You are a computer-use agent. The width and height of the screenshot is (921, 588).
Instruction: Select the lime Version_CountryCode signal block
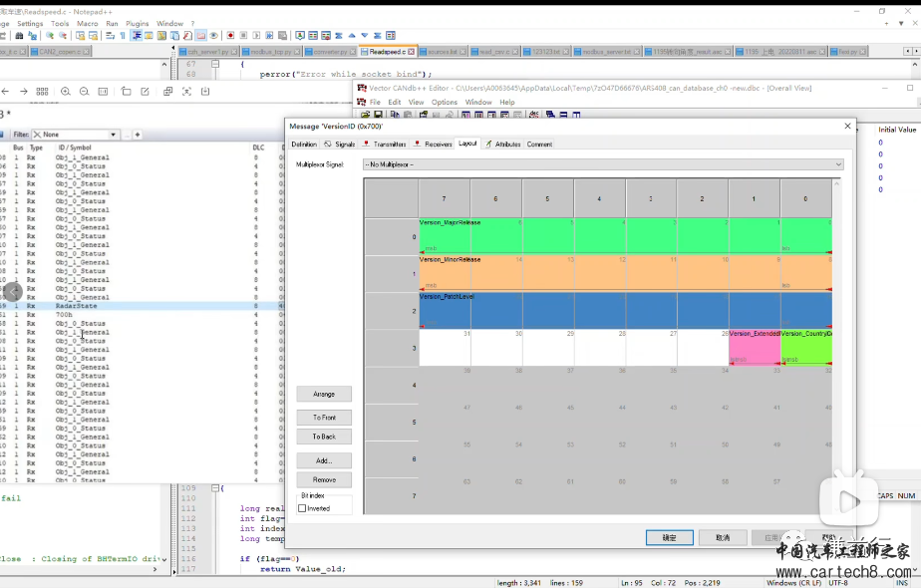806,347
